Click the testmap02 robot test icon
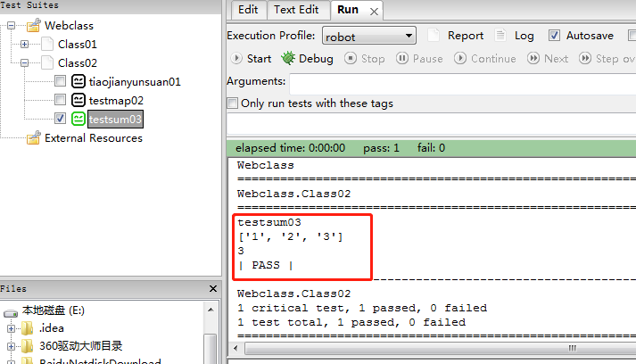Screen dimensions: 636x364 tap(78, 100)
